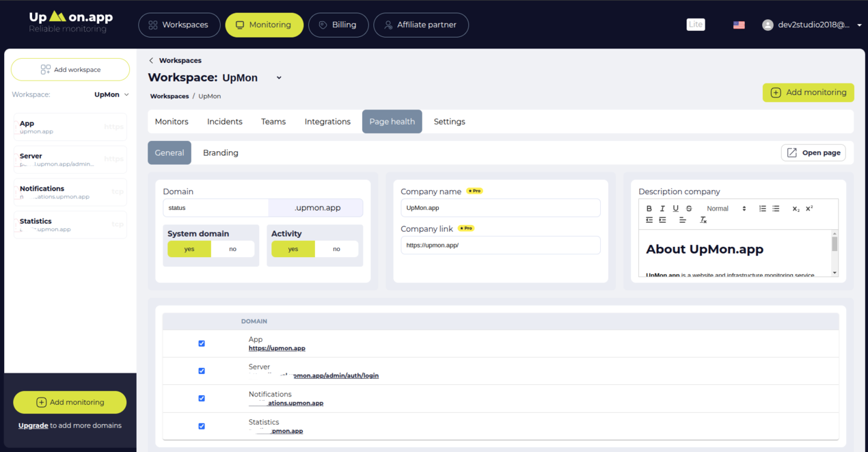
Task: Open the Normal heading style dropdown
Action: point(726,209)
